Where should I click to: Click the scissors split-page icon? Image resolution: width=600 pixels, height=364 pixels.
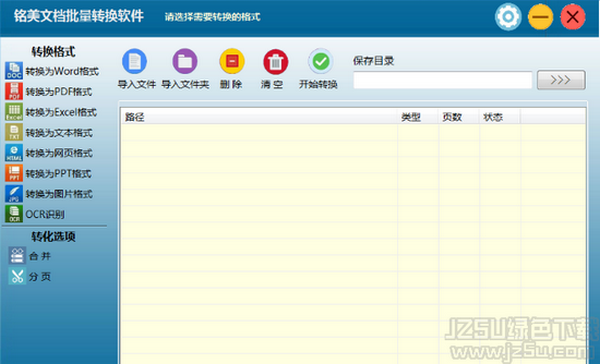point(17,276)
